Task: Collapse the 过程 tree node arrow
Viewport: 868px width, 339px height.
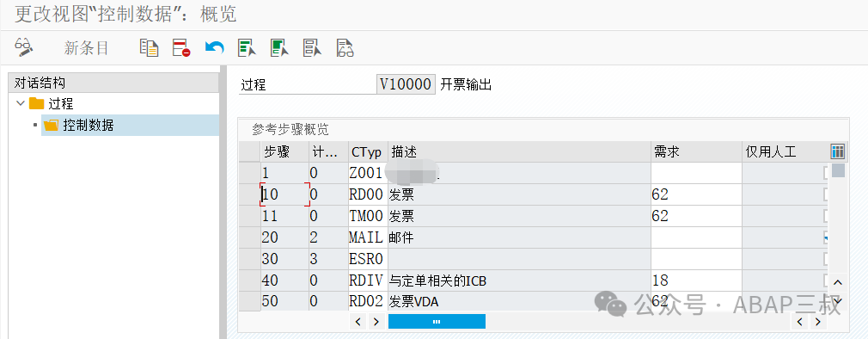Action: [21, 103]
